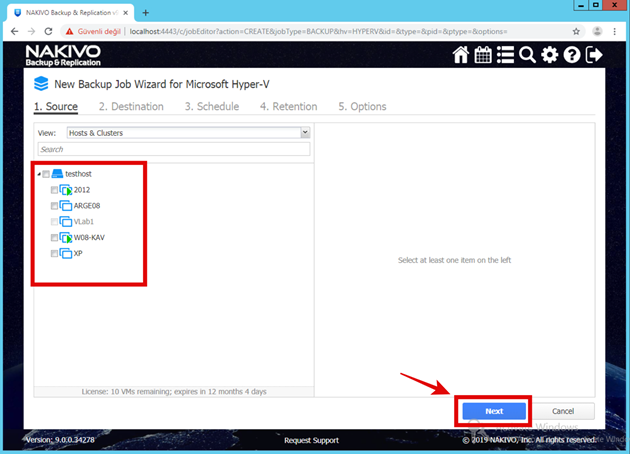Go to 5. Options step tab
Screen dimensions: 630x454
pos(362,106)
